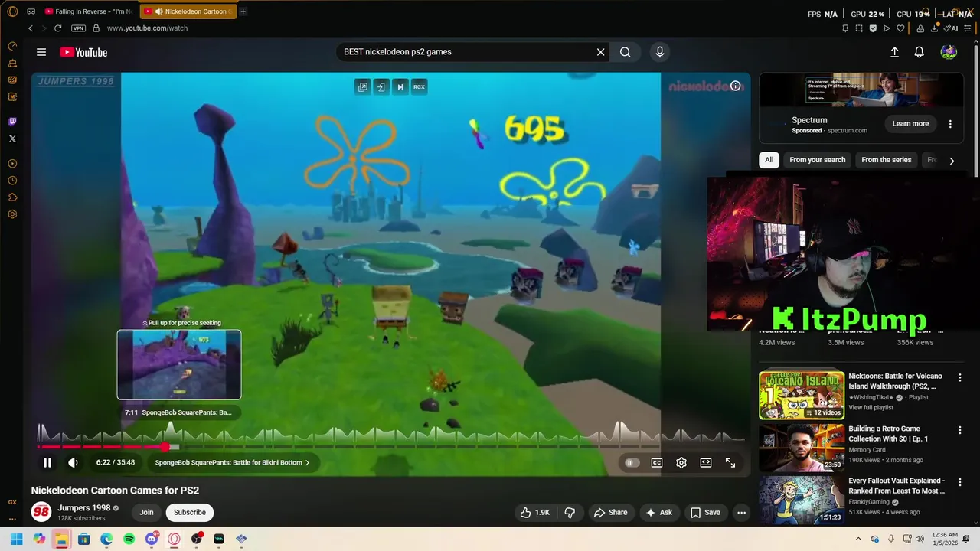Like the video with 1.9K thumbs up
Image resolution: width=980 pixels, height=551 pixels.
[535, 512]
